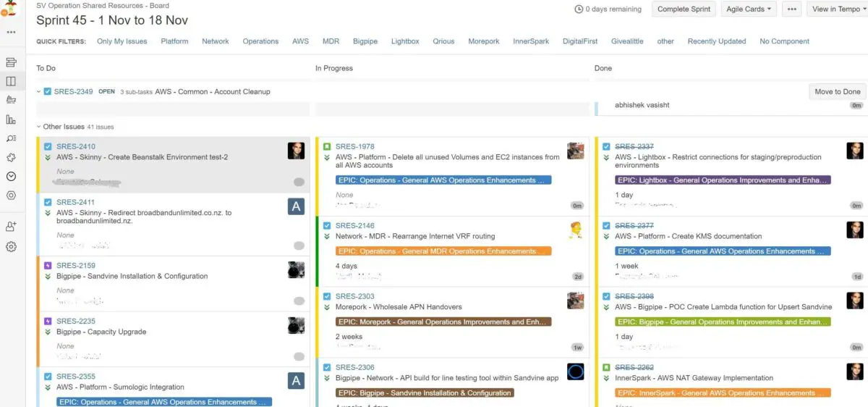The height and width of the screenshot is (407, 868).
Task: Click the epic type icon of SRES-2235
Action: pos(48,321)
